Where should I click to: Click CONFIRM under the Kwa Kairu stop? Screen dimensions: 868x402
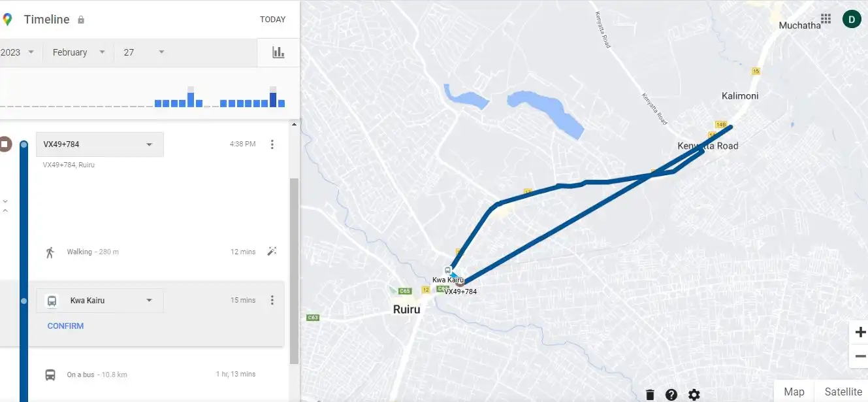pos(65,326)
